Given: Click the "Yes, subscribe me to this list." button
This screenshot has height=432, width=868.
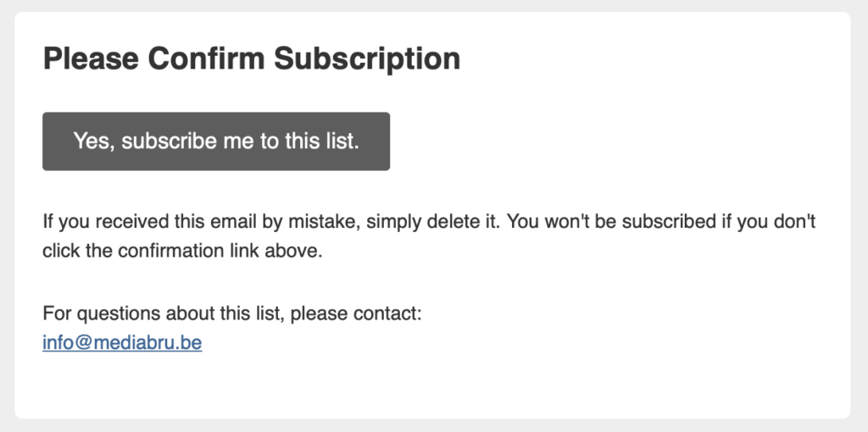Looking at the screenshot, I should [x=216, y=141].
